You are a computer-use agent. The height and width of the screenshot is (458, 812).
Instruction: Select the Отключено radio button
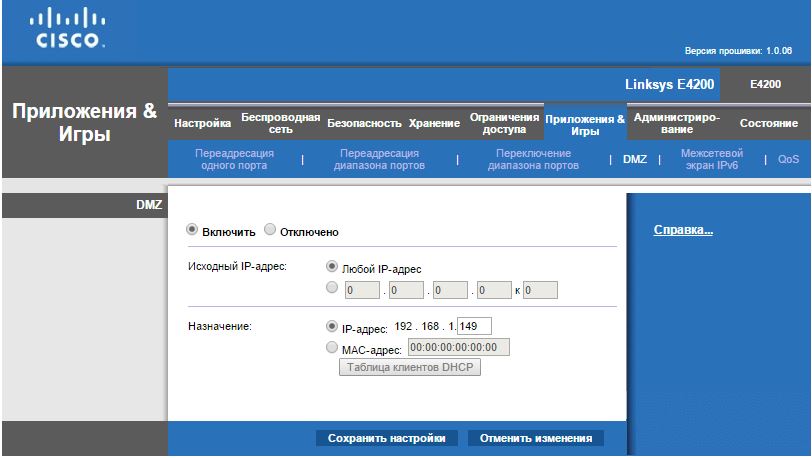270,231
